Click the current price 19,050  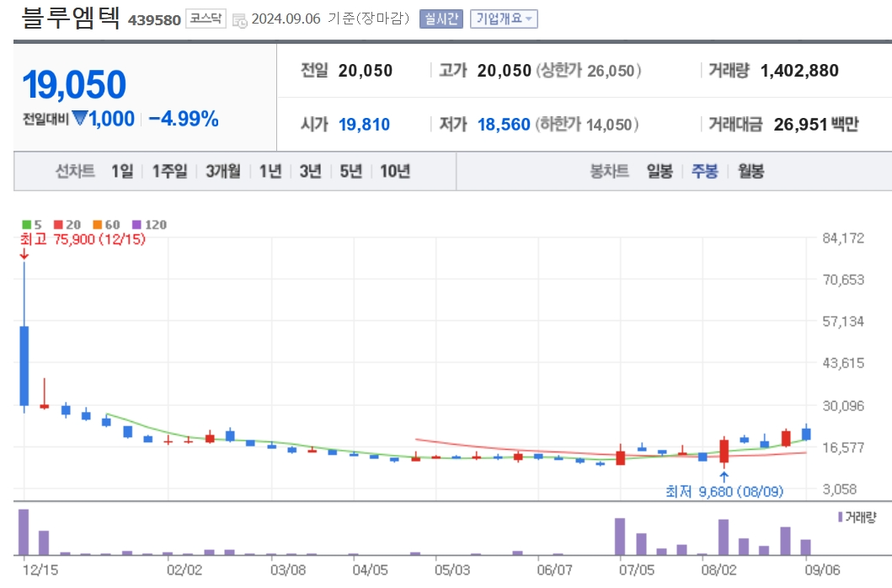point(74,85)
